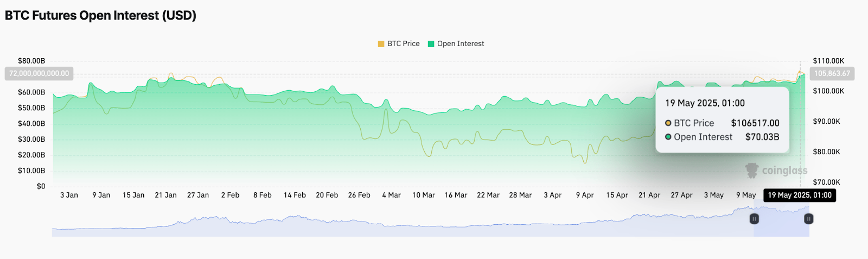
Task: Click the Open Interest marker in tooltip
Action: (x=668, y=137)
